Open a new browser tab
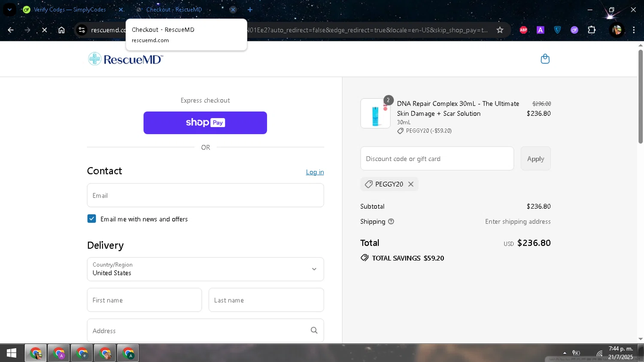The image size is (644, 362). 250,9
